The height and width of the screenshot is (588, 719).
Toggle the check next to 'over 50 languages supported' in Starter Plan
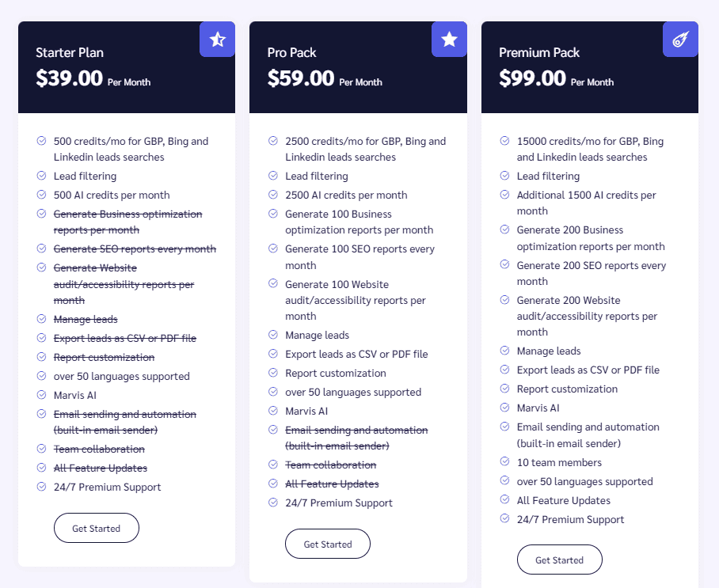pyautogui.click(x=40, y=376)
